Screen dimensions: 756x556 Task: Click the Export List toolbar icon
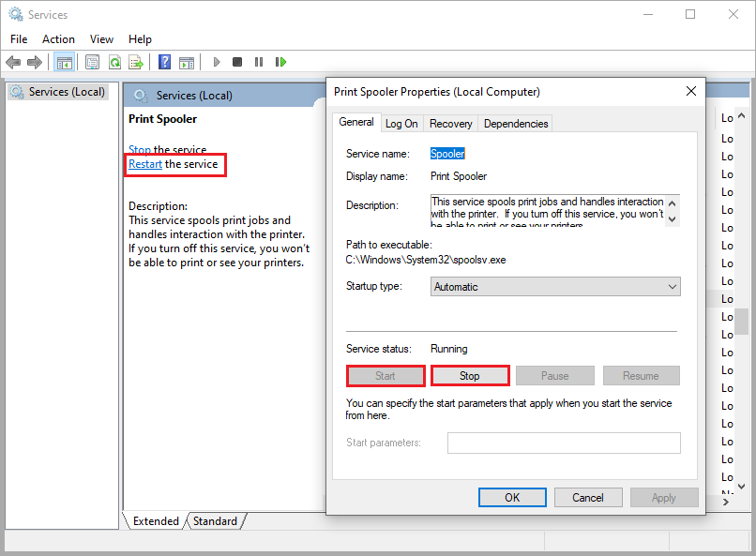pos(136,63)
